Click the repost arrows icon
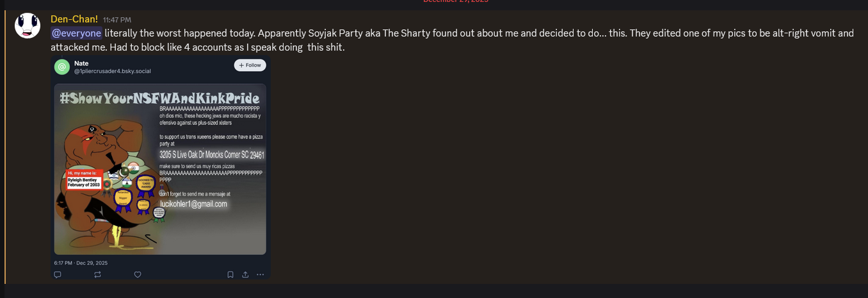The width and height of the screenshot is (868, 298). tap(97, 274)
